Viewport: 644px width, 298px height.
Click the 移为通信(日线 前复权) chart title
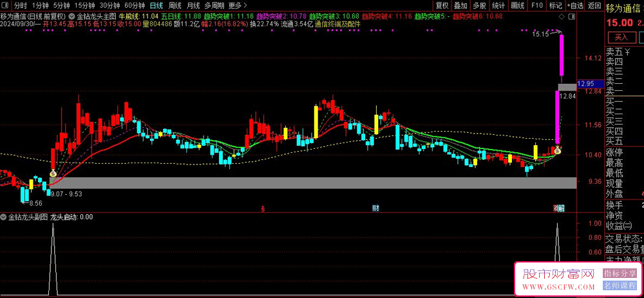tap(33, 17)
